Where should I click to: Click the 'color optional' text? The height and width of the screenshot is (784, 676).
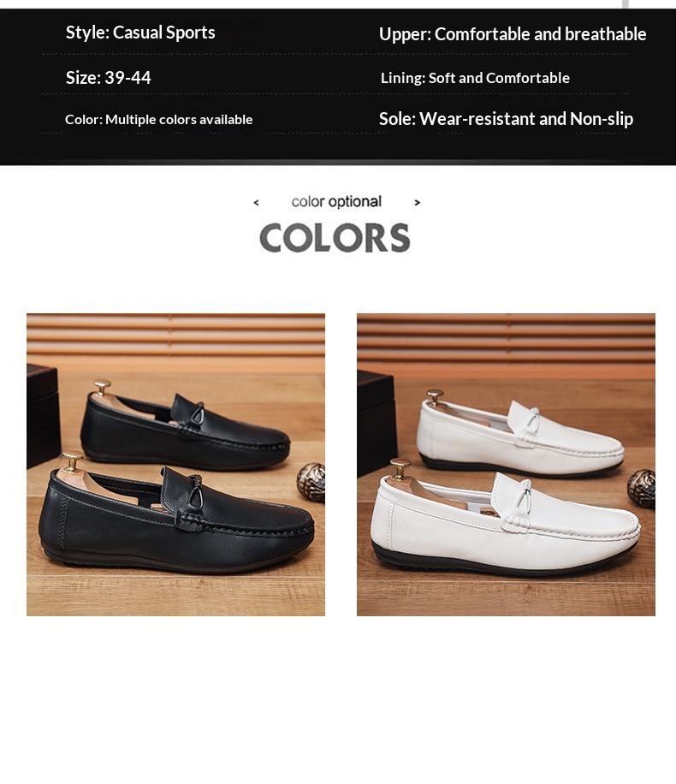pyautogui.click(x=336, y=201)
